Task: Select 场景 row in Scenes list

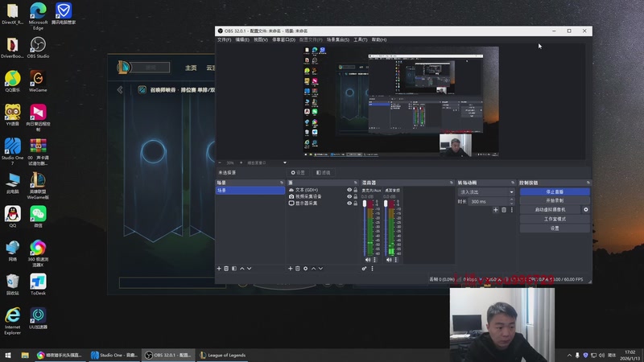Action: click(x=250, y=191)
